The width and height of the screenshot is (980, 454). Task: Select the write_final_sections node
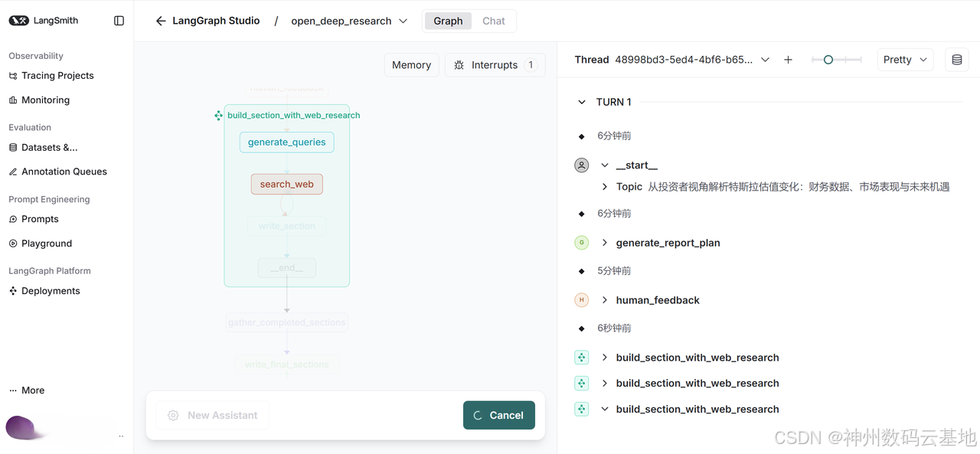(287, 365)
